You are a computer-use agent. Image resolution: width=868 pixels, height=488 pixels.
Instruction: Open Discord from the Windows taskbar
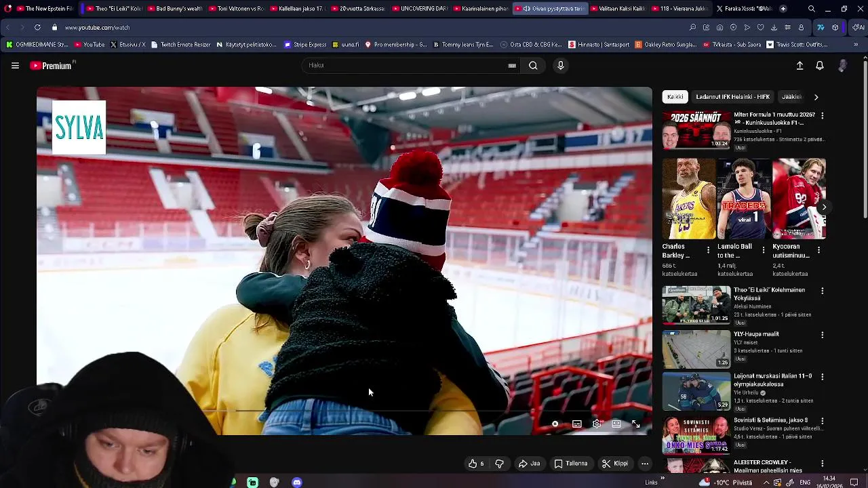[x=296, y=483]
